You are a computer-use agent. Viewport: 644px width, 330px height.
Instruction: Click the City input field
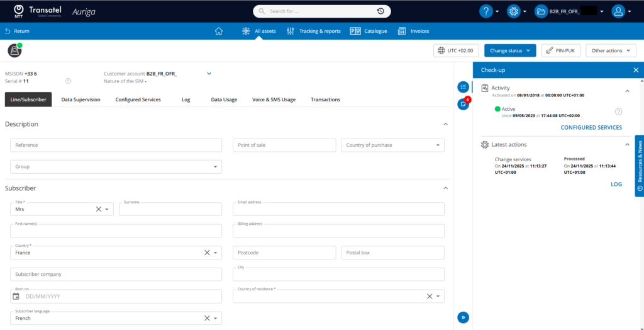338,275
